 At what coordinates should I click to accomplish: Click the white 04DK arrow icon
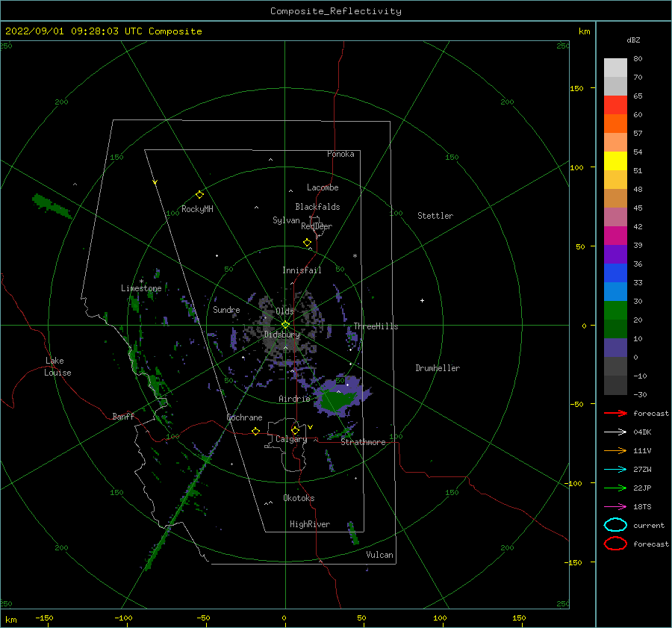pos(615,432)
